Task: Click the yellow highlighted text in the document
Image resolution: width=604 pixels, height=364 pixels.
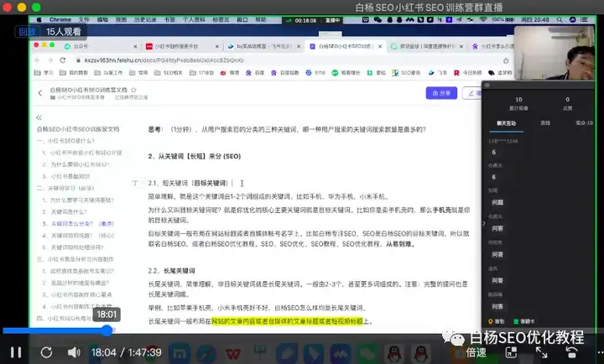Action: tap(288, 321)
